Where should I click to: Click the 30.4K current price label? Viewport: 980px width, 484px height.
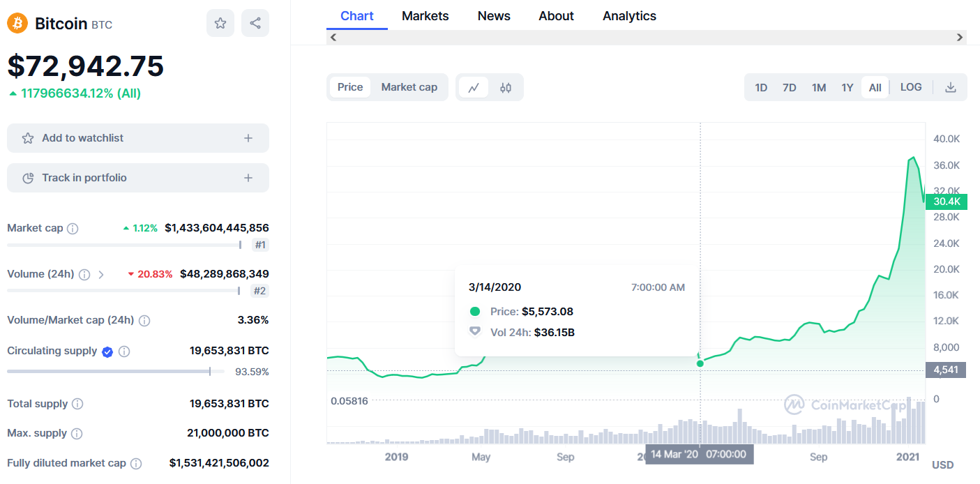[947, 202]
